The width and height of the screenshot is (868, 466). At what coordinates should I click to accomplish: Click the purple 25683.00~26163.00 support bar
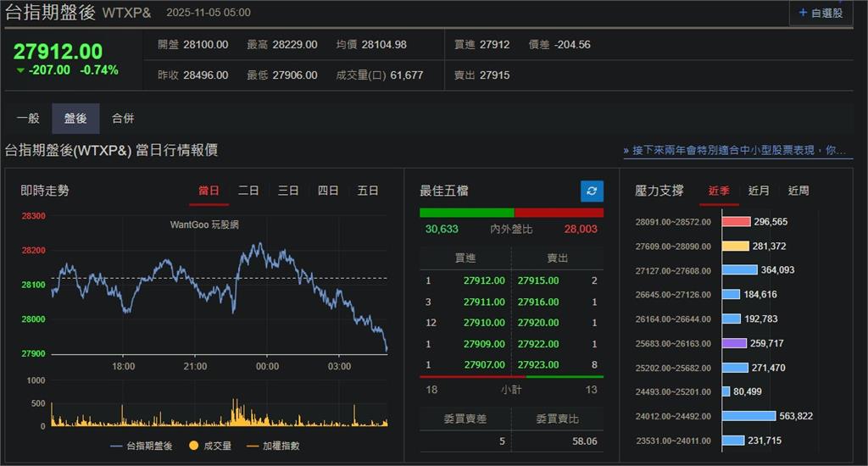tap(735, 343)
